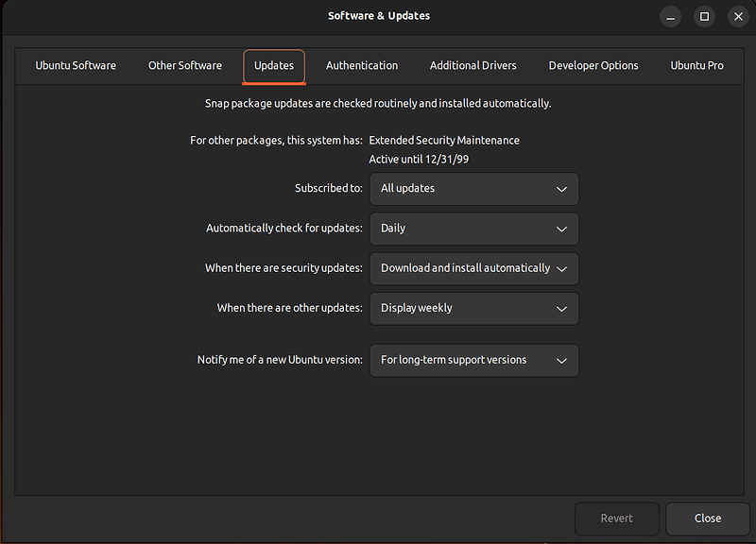
Task: Maximize the Software & Updates window
Action: click(x=704, y=16)
